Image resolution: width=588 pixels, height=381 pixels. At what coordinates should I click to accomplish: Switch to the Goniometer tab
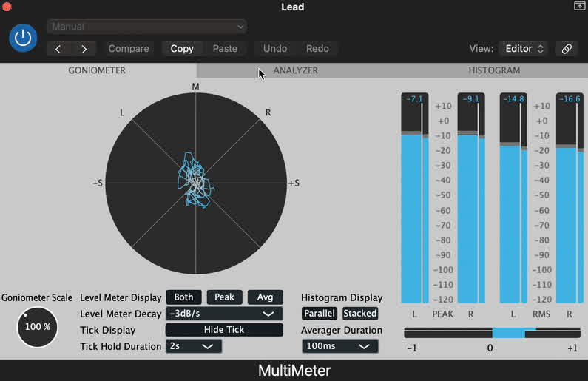pyautogui.click(x=97, y=70)
